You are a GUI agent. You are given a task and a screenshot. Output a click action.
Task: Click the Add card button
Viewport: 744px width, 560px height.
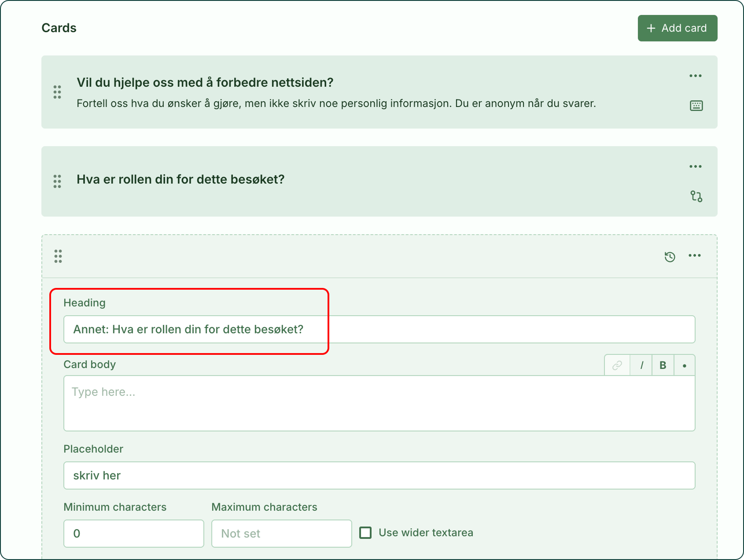click(677, 28)
